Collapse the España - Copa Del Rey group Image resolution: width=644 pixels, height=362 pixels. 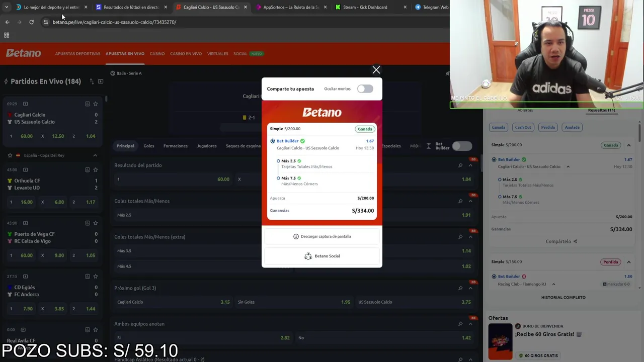coord(95,155)
